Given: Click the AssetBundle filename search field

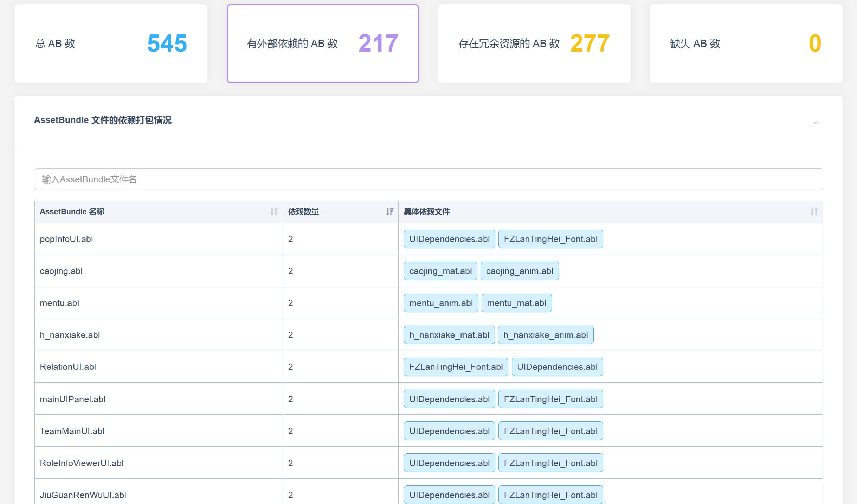Looking at the screenshot, I should [428, 179].
